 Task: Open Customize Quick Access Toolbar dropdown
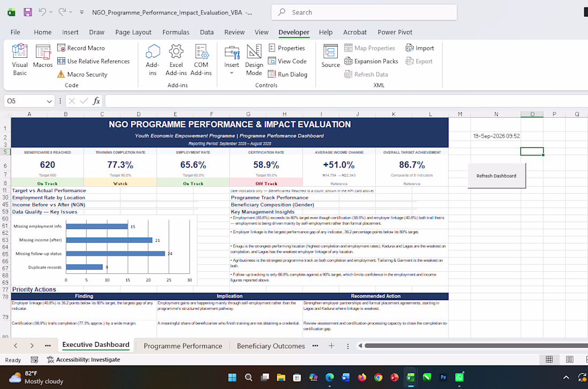point(82,12)
